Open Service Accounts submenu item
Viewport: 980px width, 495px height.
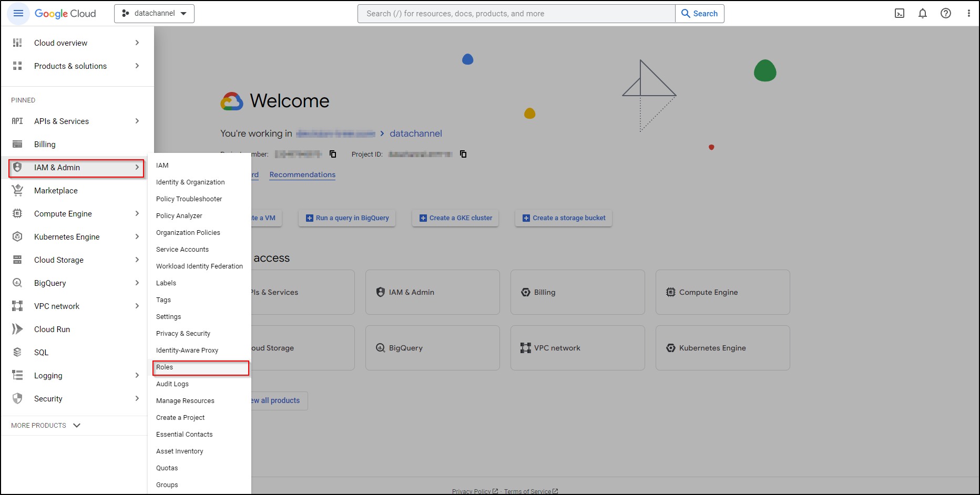(199, 249)
